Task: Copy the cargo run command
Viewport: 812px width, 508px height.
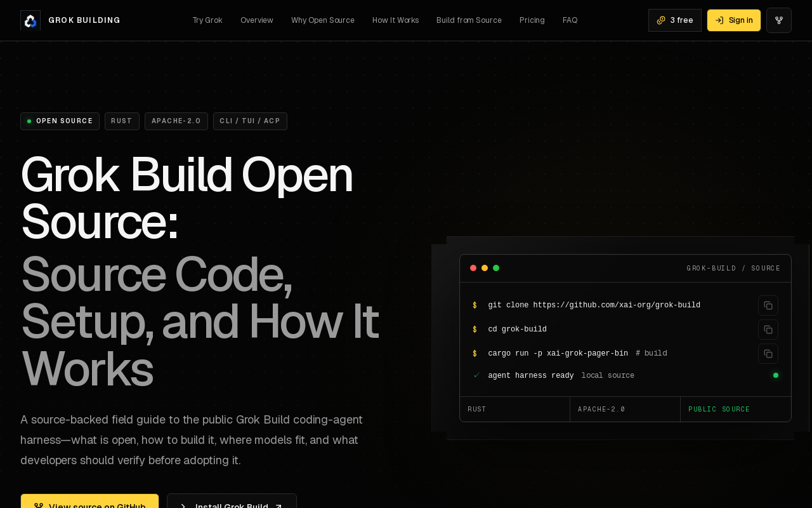Action: (x=768, y=354)
